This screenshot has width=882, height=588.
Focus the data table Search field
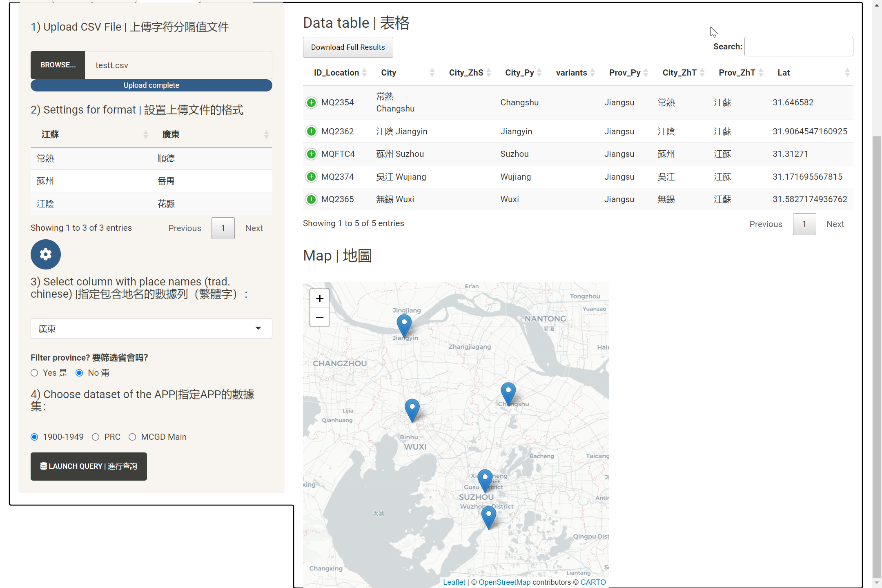798,47
